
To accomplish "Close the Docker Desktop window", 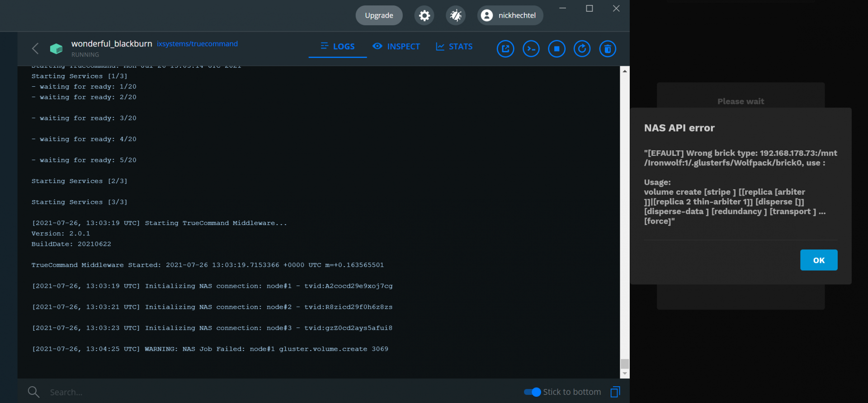I will [616, 8].
